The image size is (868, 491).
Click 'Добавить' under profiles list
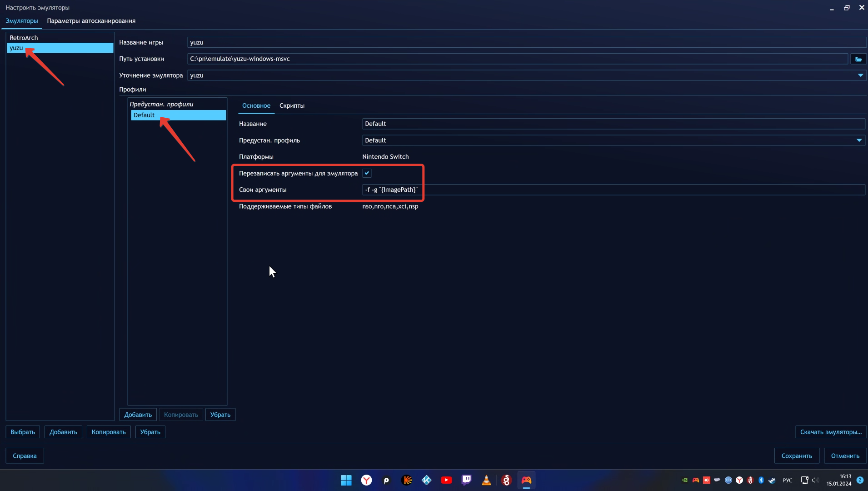(x=138, y=415)
